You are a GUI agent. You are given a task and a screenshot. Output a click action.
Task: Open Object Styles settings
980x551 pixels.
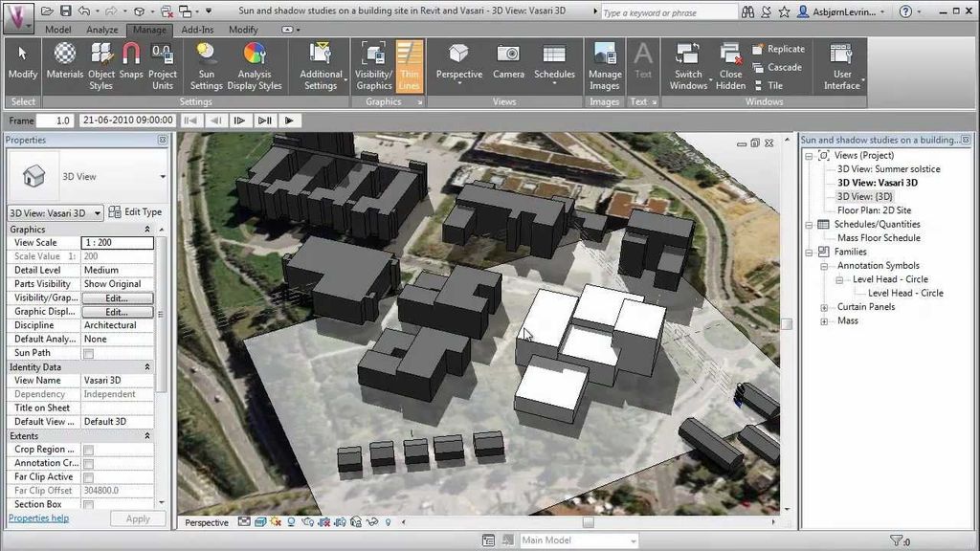pos(100,66)
